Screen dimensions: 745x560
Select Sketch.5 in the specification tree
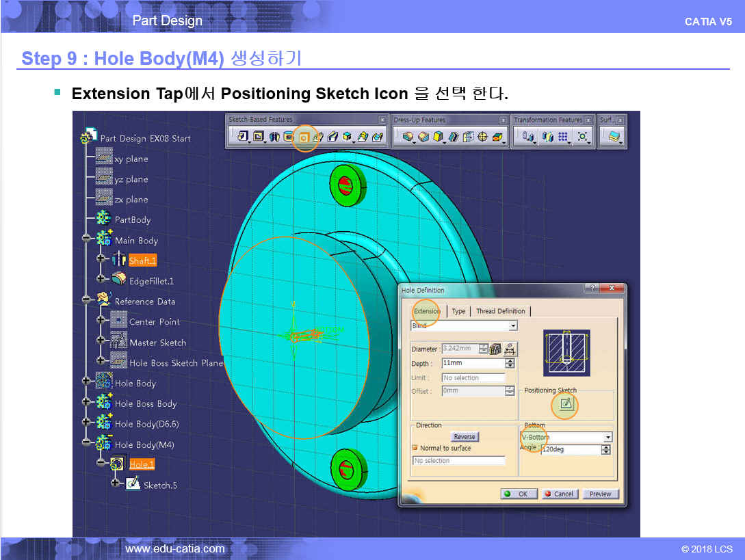pos(159,485)
